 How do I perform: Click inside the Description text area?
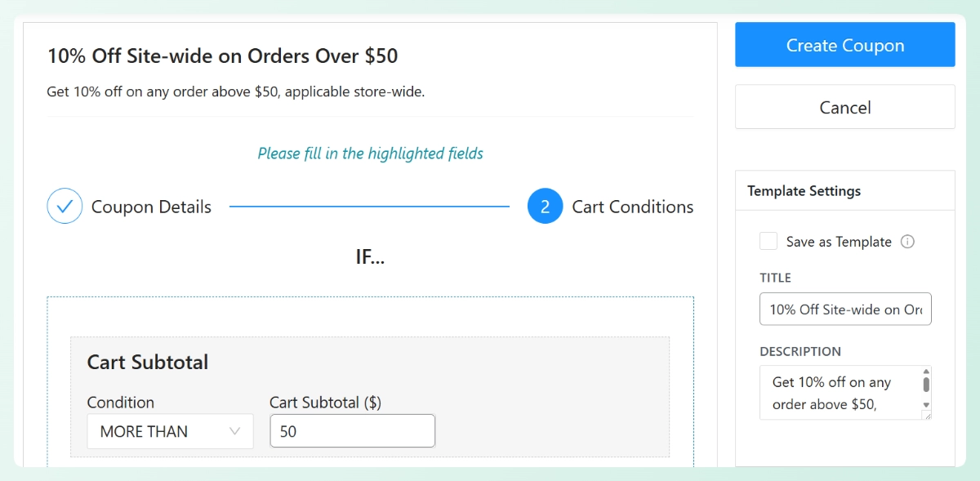pos(837,393)
